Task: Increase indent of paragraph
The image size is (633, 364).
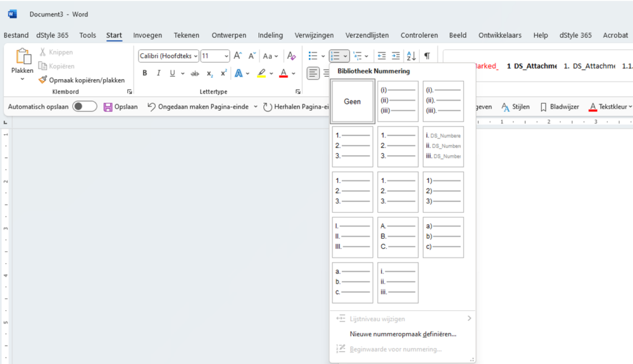Action: coord(396,56)
